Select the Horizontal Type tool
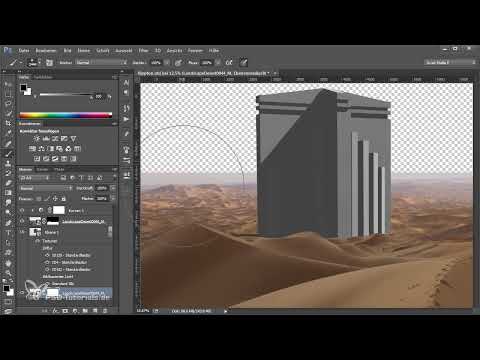 click(x=8, y=233)
